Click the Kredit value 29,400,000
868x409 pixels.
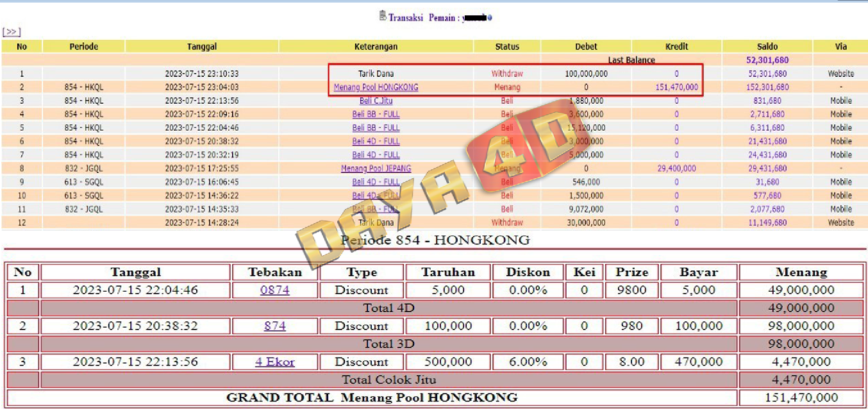676,169
